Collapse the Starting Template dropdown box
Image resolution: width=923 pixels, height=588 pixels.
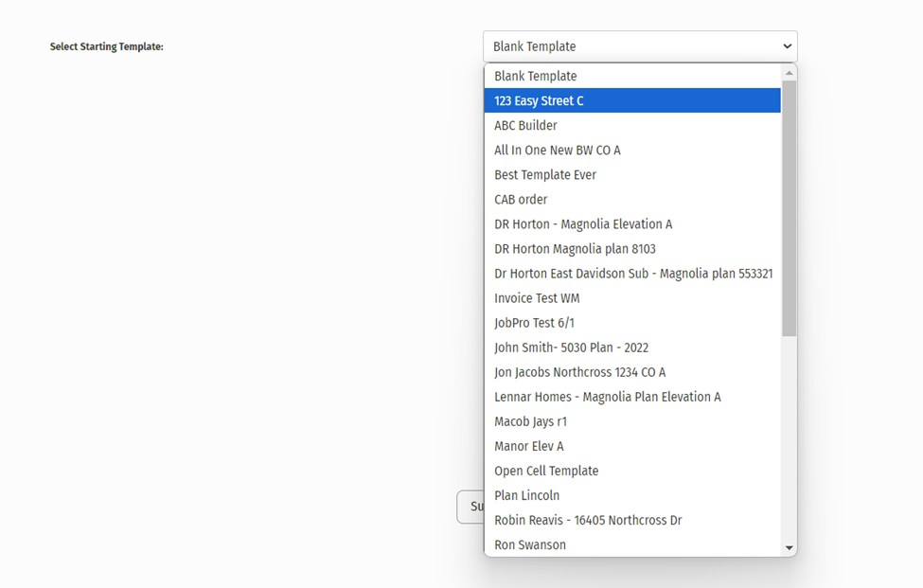click(640, 46)
